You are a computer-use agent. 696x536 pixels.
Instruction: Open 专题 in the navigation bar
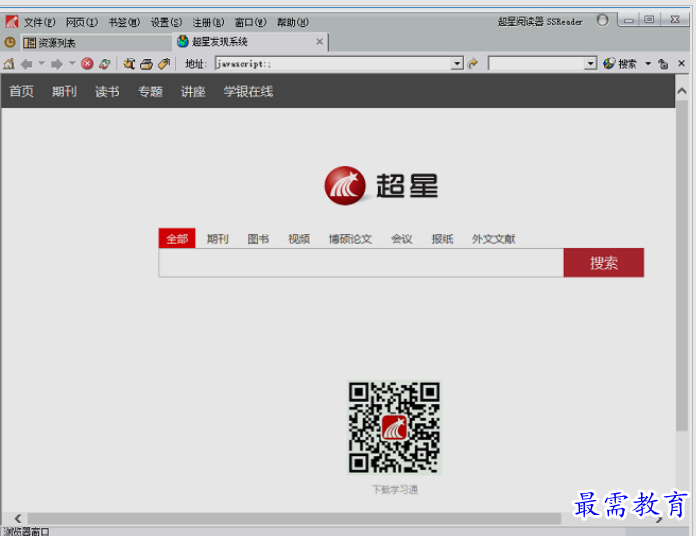(x=150, y=91)
